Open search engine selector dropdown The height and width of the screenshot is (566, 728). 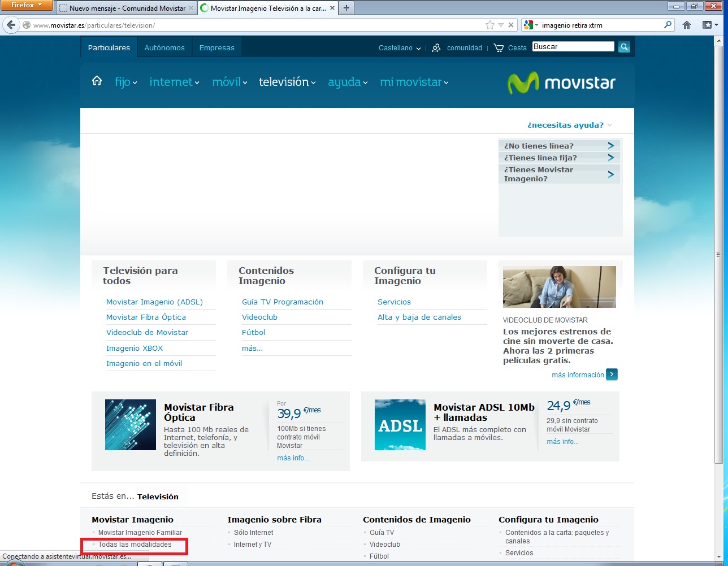531,25
